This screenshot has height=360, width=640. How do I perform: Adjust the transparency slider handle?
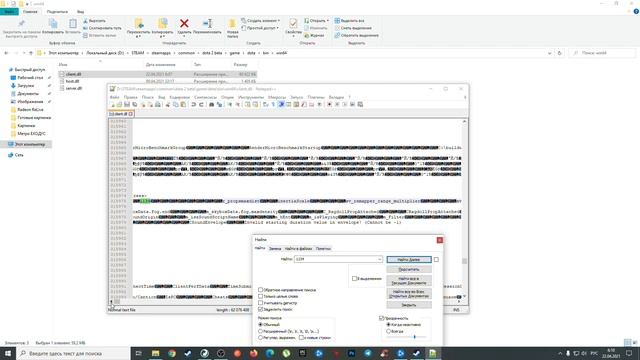414,337
